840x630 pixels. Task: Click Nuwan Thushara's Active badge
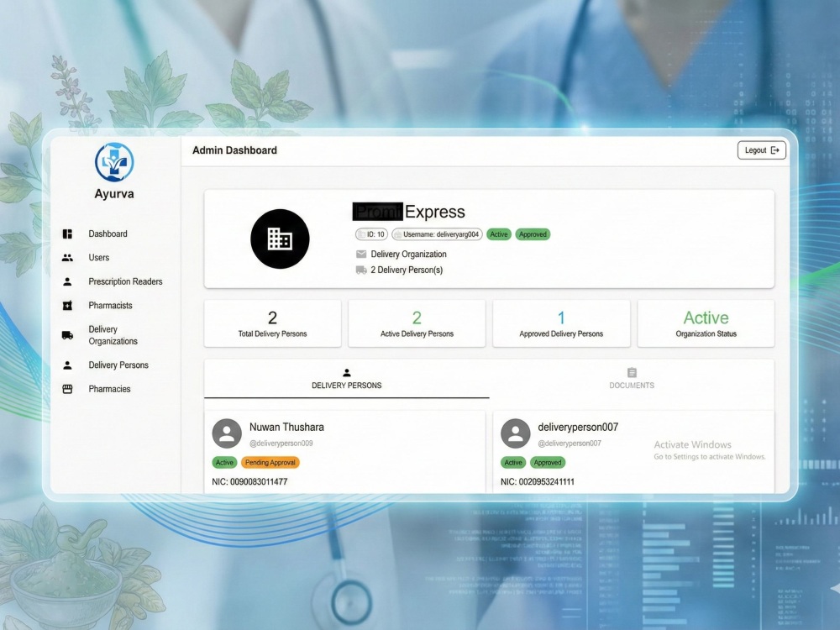(x=224, y=463)
